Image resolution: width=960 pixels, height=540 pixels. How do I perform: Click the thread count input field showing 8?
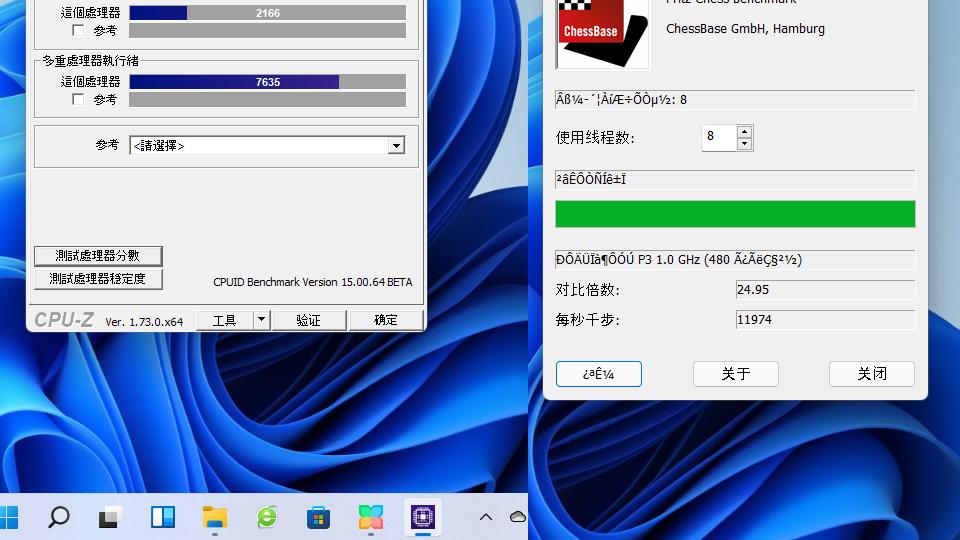click(719, 138)
